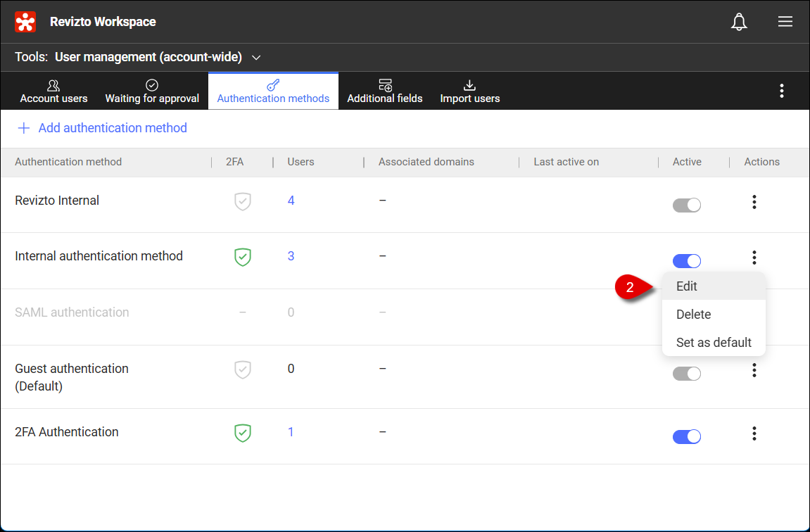Click the Active column header
Image resolution: width=810 pixels, height=532 pixels.
pos(687,162)
